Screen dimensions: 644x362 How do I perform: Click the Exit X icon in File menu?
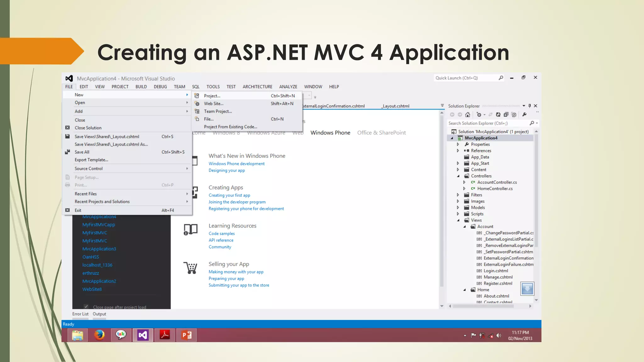(67, 210)
